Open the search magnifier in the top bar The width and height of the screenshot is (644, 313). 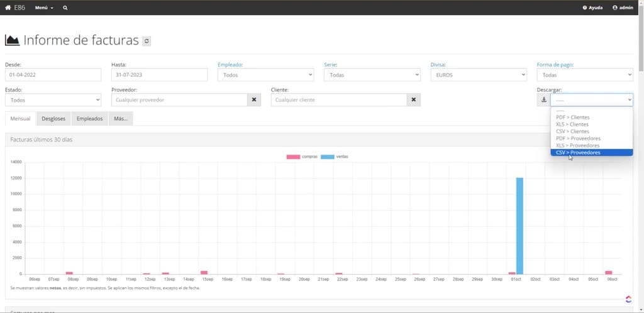point(65,8)
